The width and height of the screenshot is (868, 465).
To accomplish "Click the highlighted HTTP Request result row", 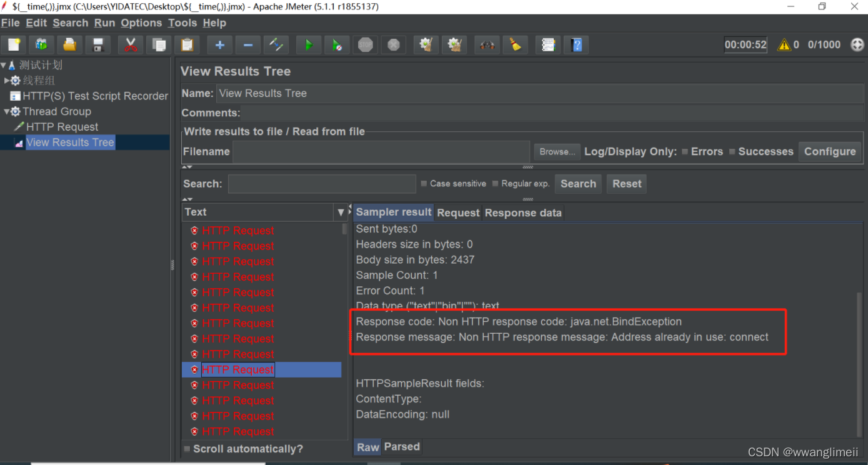I will (x=262, y=369).
